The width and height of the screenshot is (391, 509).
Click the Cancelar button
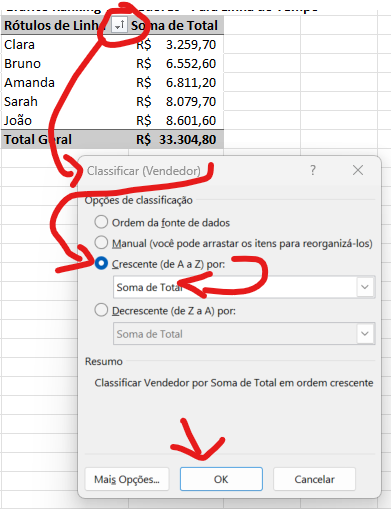coord(314,479)
